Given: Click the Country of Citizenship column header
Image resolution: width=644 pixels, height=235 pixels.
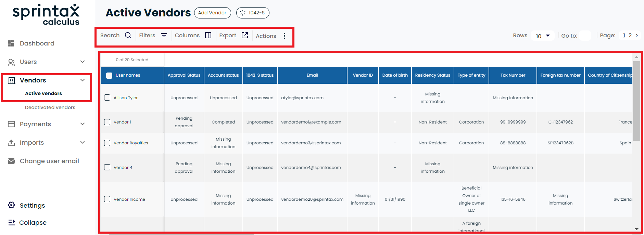Looking at the screenshot, I should tap(609, 75).
